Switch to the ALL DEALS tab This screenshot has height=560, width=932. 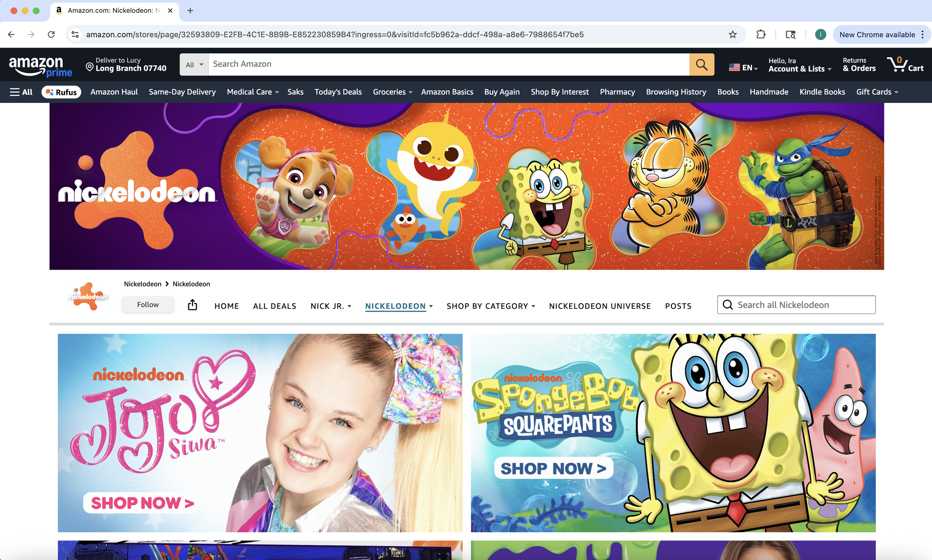point(274,306)
